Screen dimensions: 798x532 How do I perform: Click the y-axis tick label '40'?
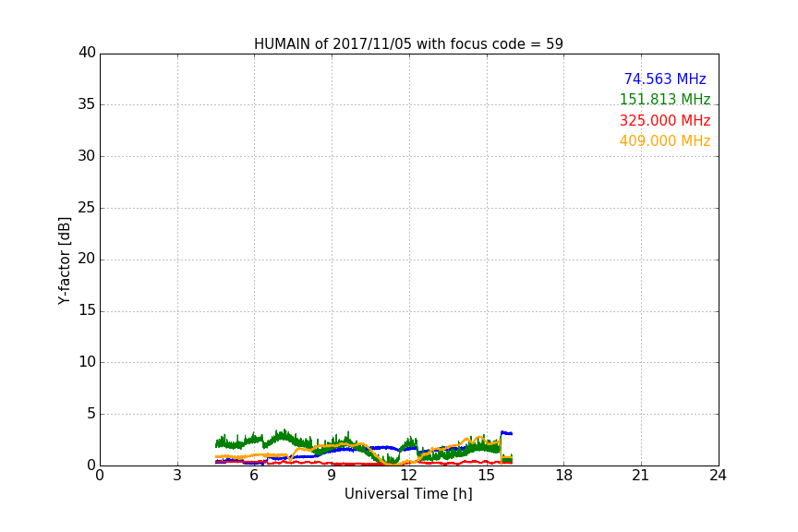pyautogui.click(x=87, y=53)
